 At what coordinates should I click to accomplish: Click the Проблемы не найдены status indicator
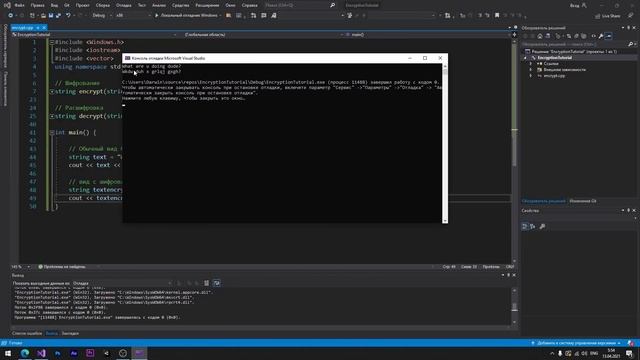pyautogui.click(x=62, y=267)
